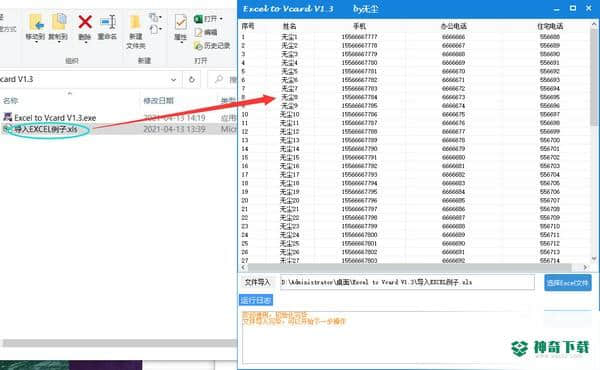
Task: Click the Explorer refresh button
Action: pyautogui.click(x=192, y=80)
